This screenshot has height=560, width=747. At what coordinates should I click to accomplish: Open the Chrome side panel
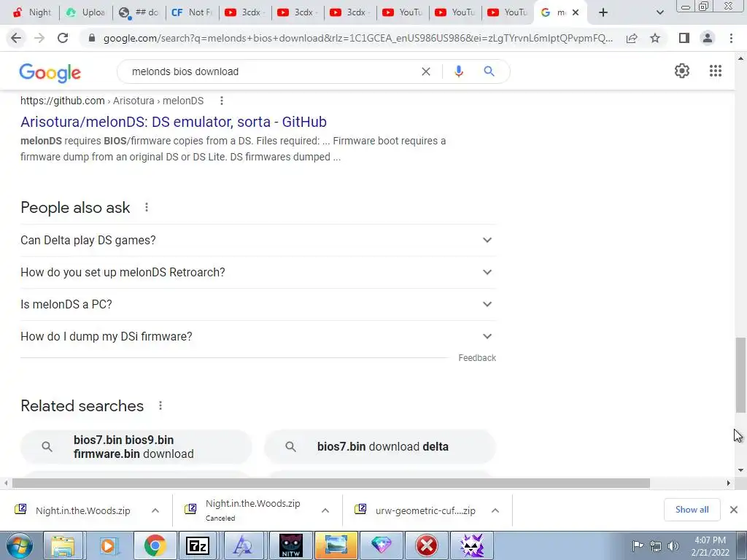coord(684,38)
